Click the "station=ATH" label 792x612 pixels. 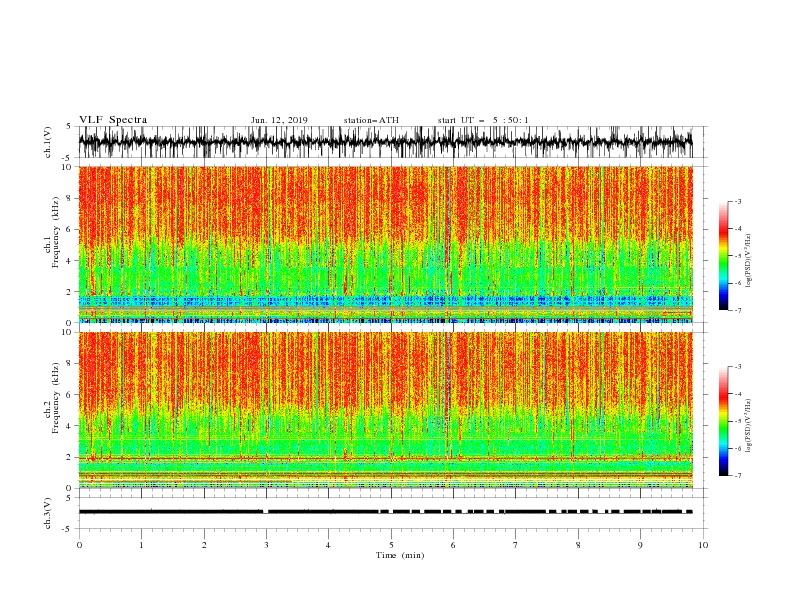[371, 120]
